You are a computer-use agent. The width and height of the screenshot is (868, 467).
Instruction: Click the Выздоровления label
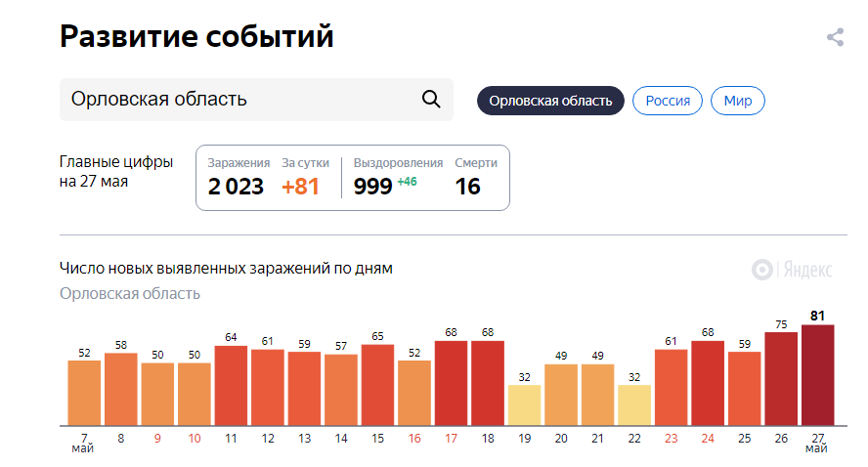(398, 163)
